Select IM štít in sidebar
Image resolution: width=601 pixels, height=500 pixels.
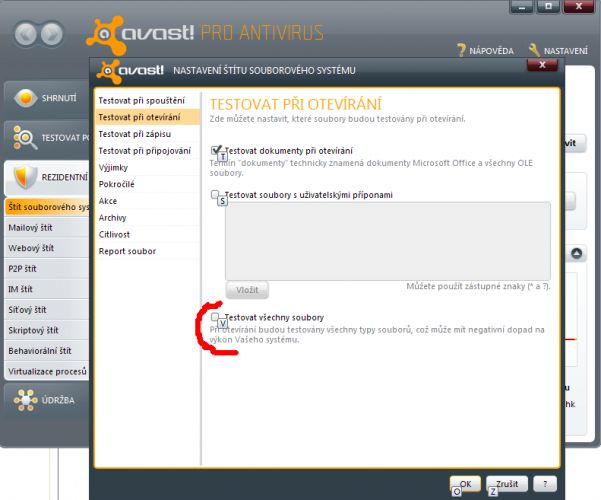click(47, 289)
